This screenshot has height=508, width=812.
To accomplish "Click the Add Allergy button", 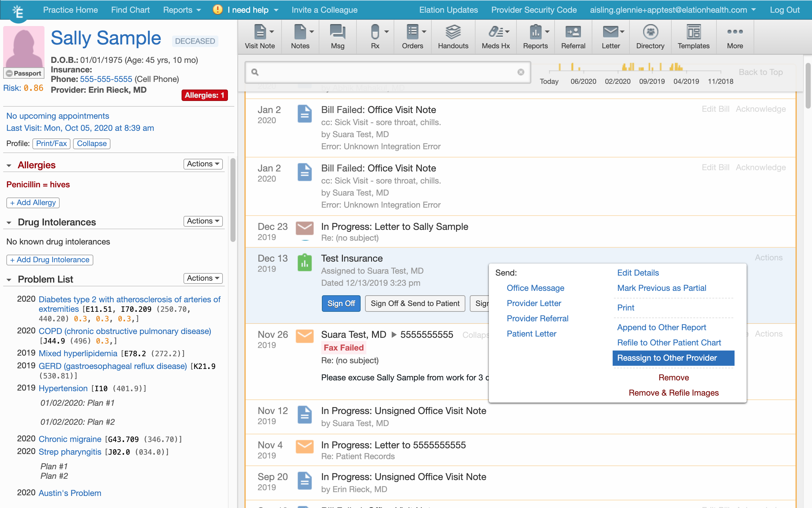I will [x=33, y=203].
